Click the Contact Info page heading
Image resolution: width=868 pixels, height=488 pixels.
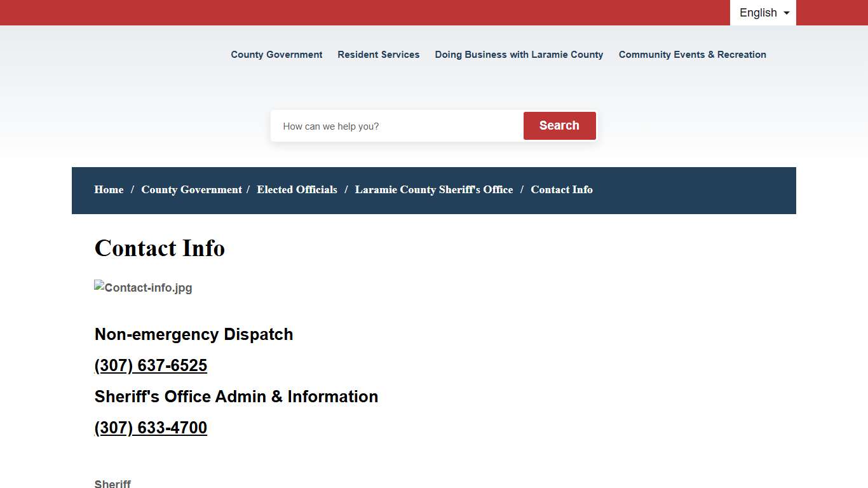159,248
